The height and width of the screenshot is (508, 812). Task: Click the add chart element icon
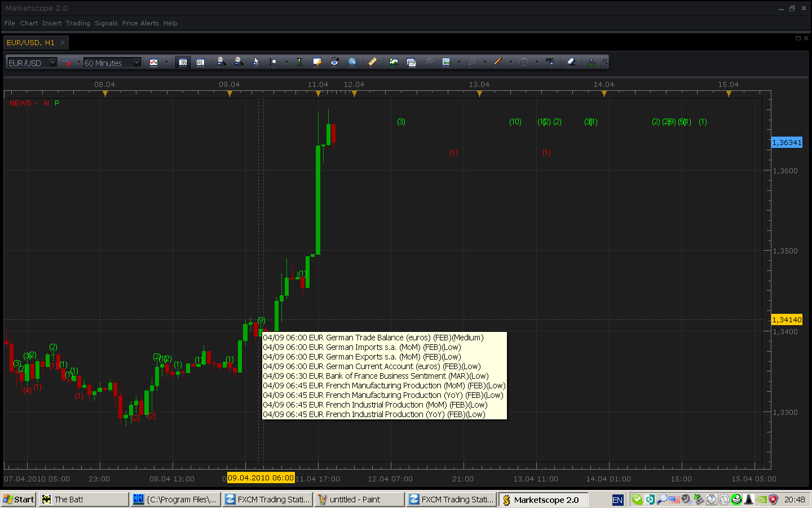446,62
